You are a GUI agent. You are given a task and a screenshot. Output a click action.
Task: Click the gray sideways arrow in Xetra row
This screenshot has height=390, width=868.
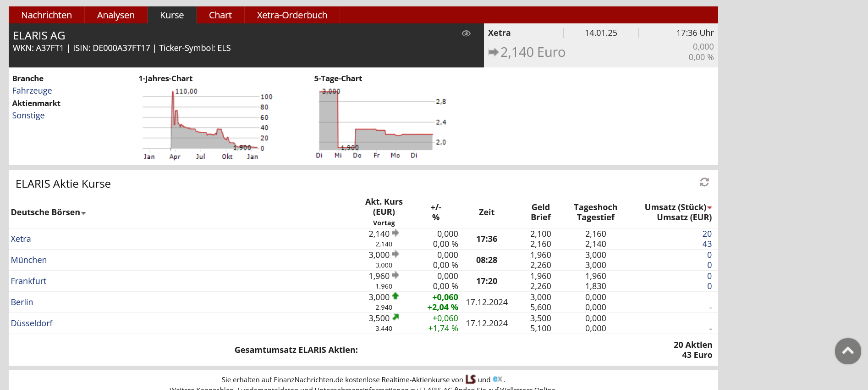pyautogui.click(x=396, y=233)
